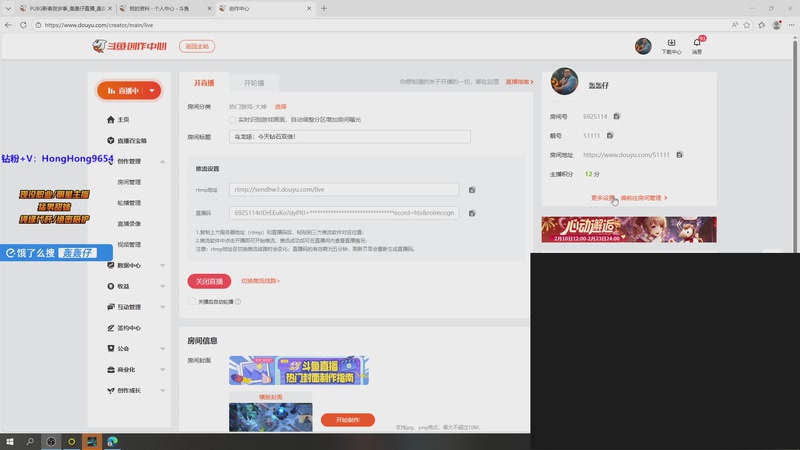Open the 心动邂逅 promotional banner
Screen dimensions: 800x450
pos(629,229)
